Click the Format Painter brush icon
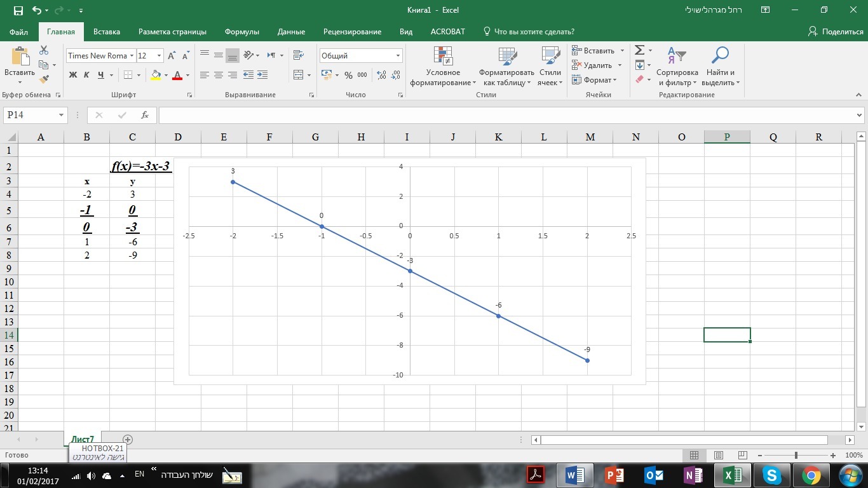 coord(44,79)
